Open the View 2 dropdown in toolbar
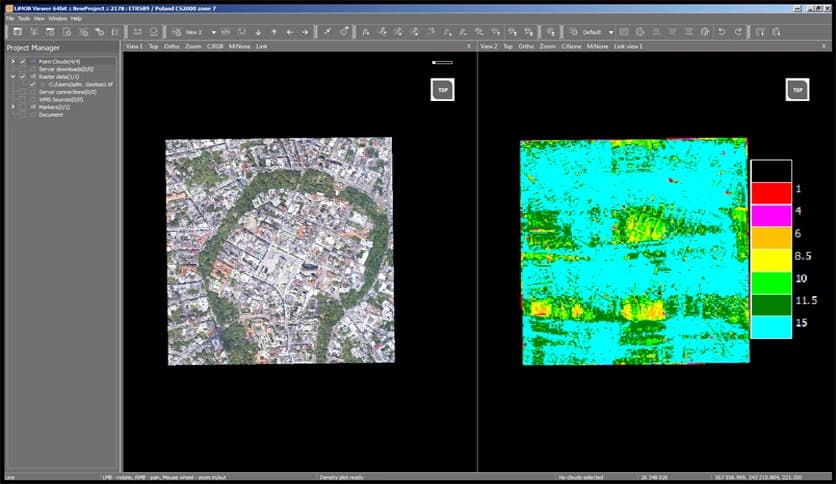The image size is (836, 484). coord(213,32)
